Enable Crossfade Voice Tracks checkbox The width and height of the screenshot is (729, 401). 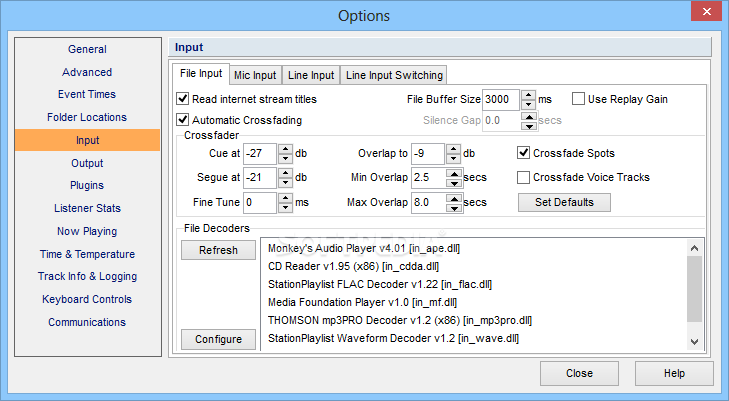(x=524, y=177)
